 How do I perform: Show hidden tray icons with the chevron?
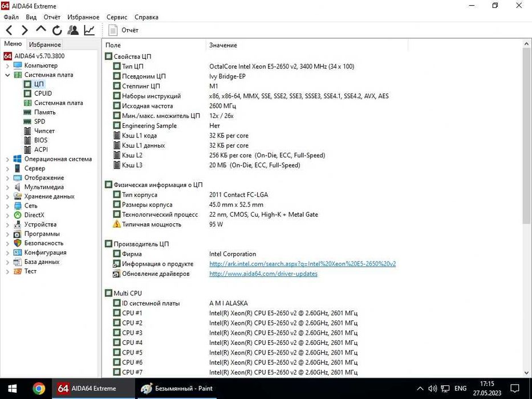[x=420, y=389]
